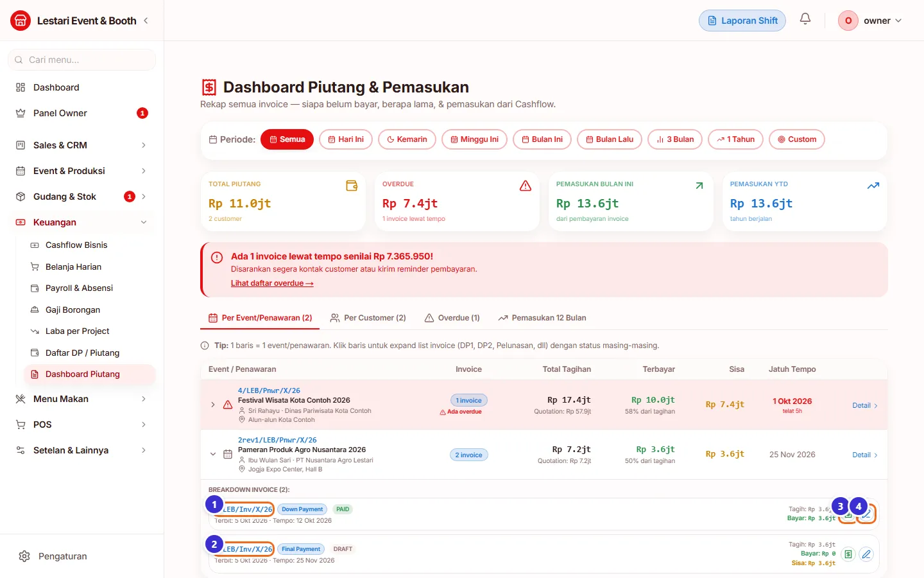Image resolution: width=924 pixels, height=578 pixels.
Task: Switch to Per Event/Penawaran (2) tab
Action: pos(260,318)
